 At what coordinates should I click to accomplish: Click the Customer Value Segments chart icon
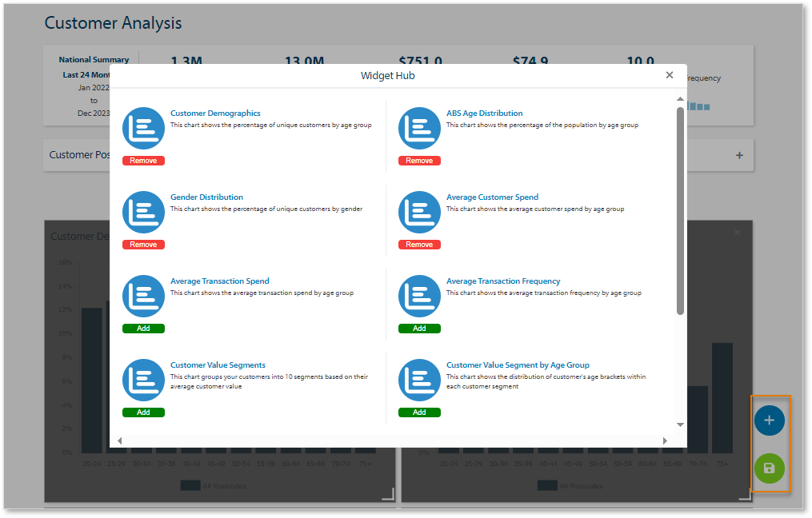143,381
